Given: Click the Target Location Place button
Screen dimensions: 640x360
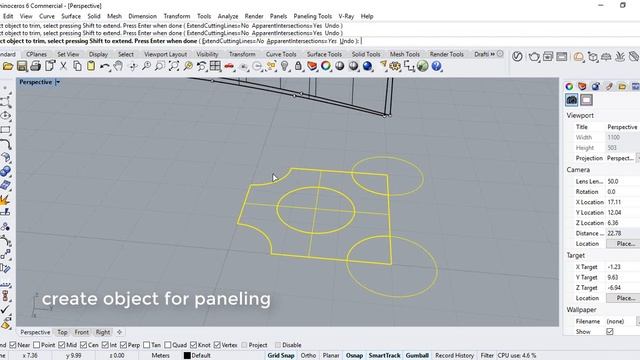Looking at the screenshot, I should pyautogui.click(x=624, y=298).
